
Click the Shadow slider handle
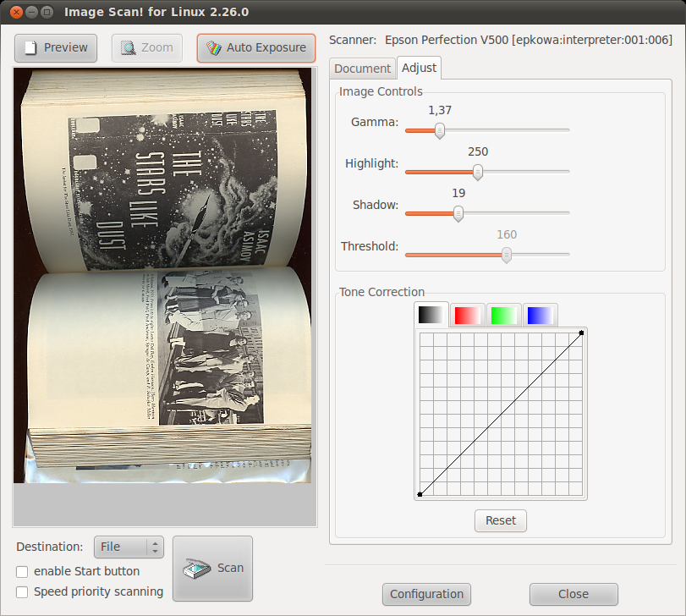coord(458,213)
